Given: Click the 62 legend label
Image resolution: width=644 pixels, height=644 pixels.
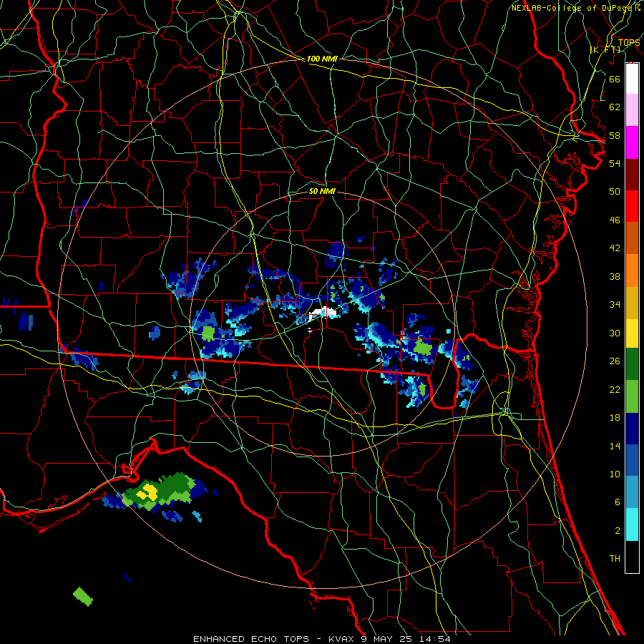Looking at the screenshot, I should (x=615, y=107).
